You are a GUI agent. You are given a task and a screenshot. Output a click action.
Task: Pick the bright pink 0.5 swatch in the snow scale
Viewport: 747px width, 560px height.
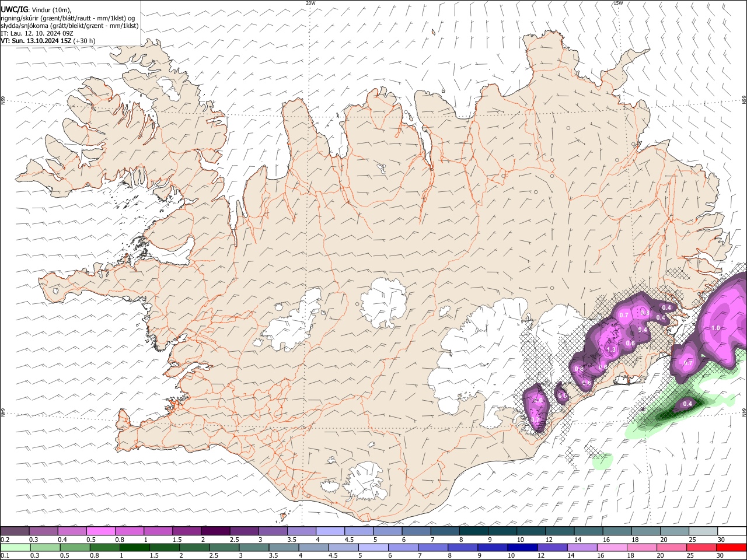click(100, 531)
